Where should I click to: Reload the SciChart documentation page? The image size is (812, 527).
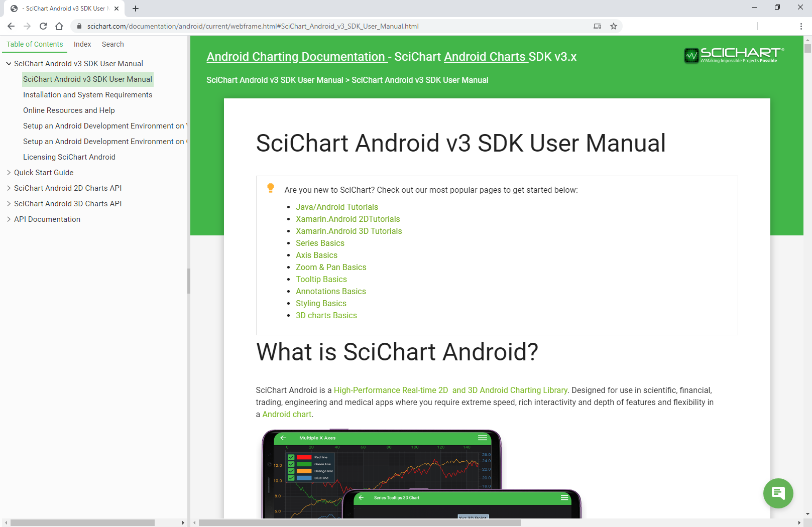(43, 26)
